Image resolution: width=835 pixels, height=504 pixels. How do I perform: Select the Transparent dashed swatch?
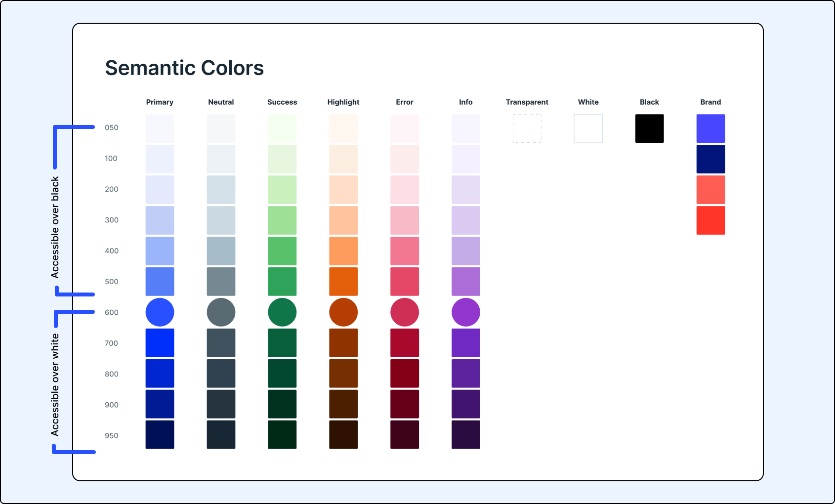tap(527, 128)
